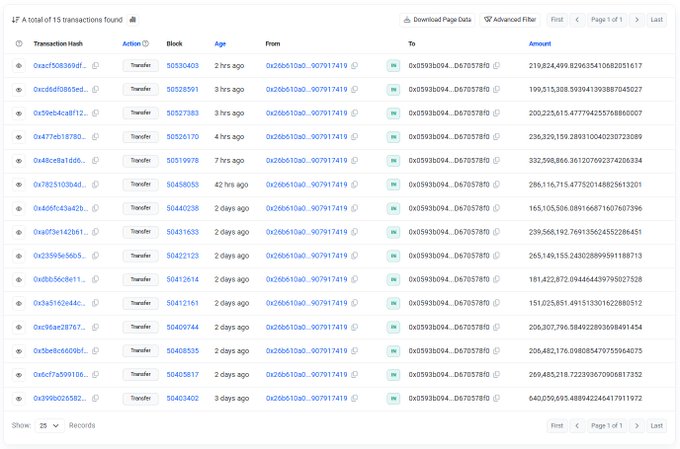Open analytics chart icon beside transactions found
The image size is (680, 449).
[x=133, y=20]
